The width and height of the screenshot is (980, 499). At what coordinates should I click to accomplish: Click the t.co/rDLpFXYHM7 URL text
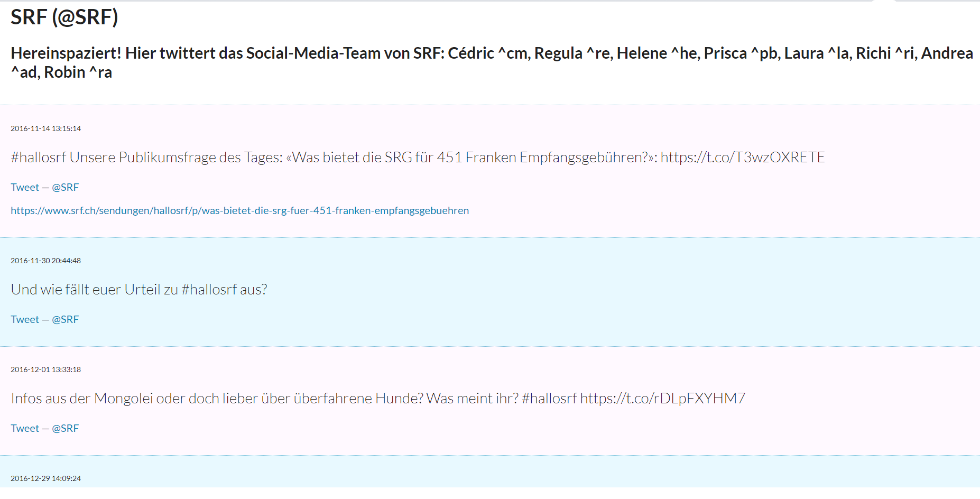click(x=662, y=399)
